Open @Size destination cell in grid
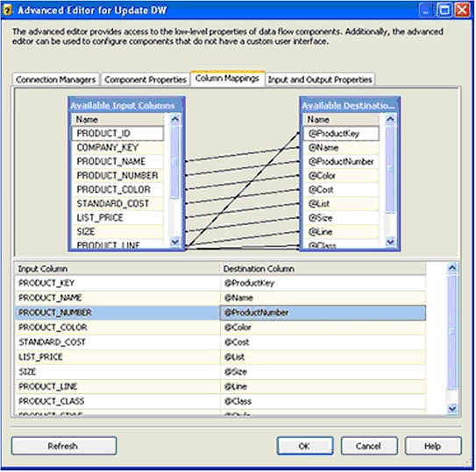This screenshot has height=472, width=476. click(x=323, y=371)
